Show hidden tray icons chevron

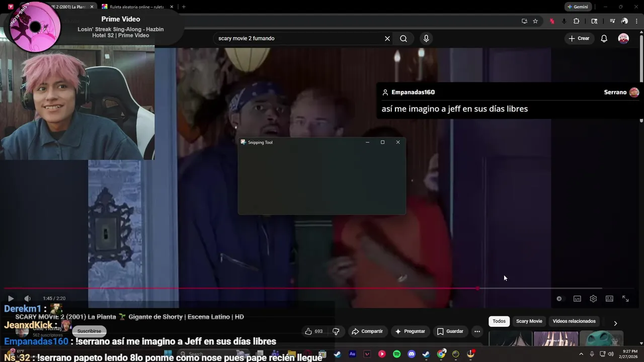[581, 354]
